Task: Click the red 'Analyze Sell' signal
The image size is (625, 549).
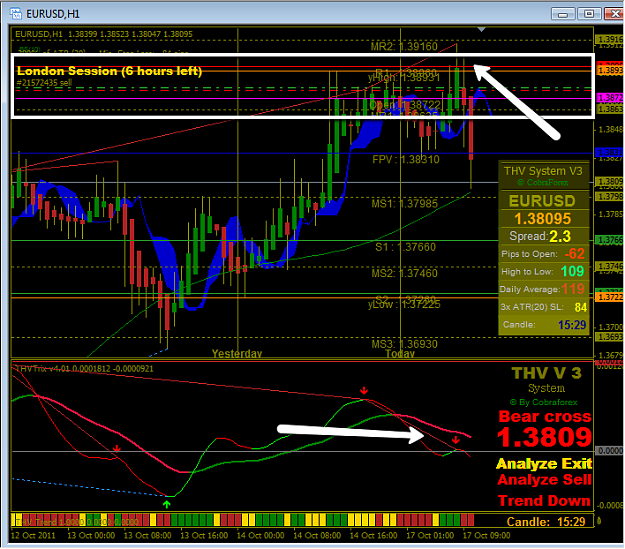Action: tap(544, 480)
